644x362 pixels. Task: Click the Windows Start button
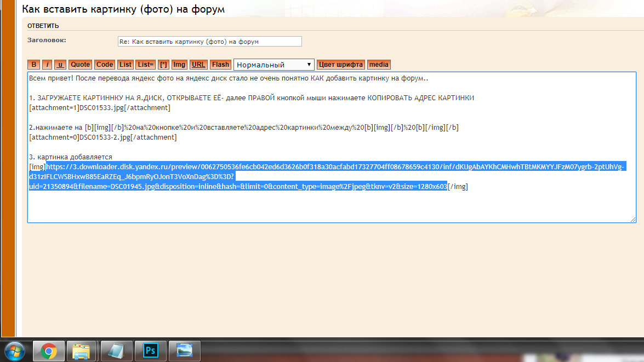pos(14,350)
